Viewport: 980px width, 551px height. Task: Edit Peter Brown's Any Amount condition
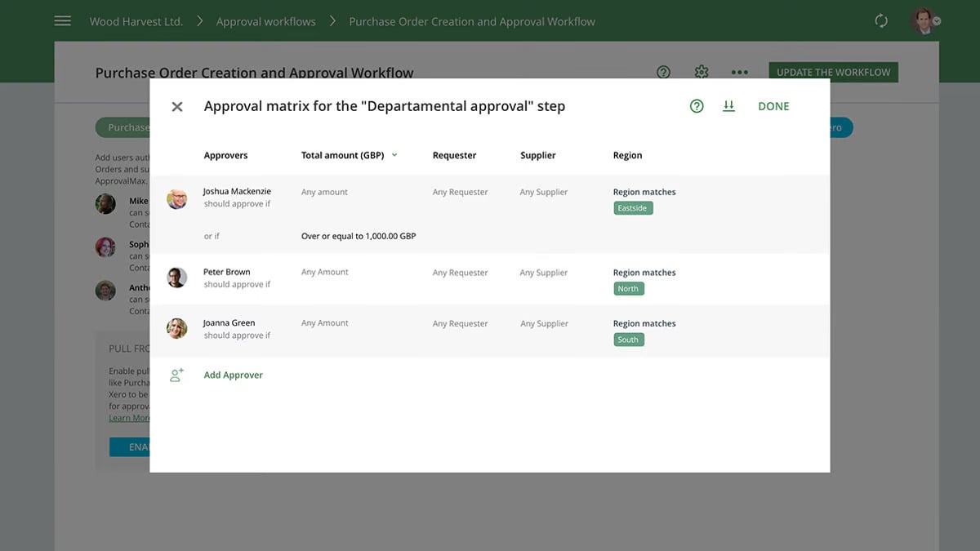(x=325, y=272)
